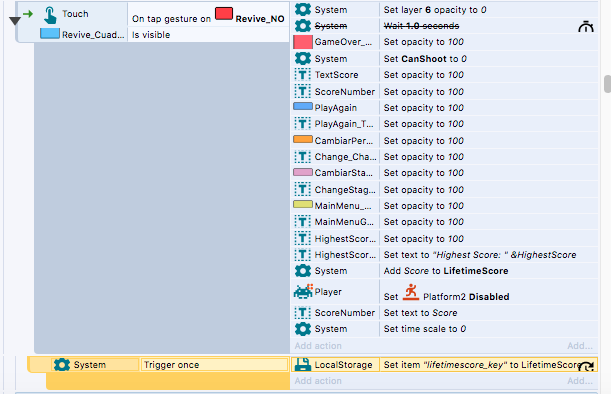Viewport: 611px width, 394px height.
Task: Click the green arrow trigger marker
Action: [x=28, y=14]
